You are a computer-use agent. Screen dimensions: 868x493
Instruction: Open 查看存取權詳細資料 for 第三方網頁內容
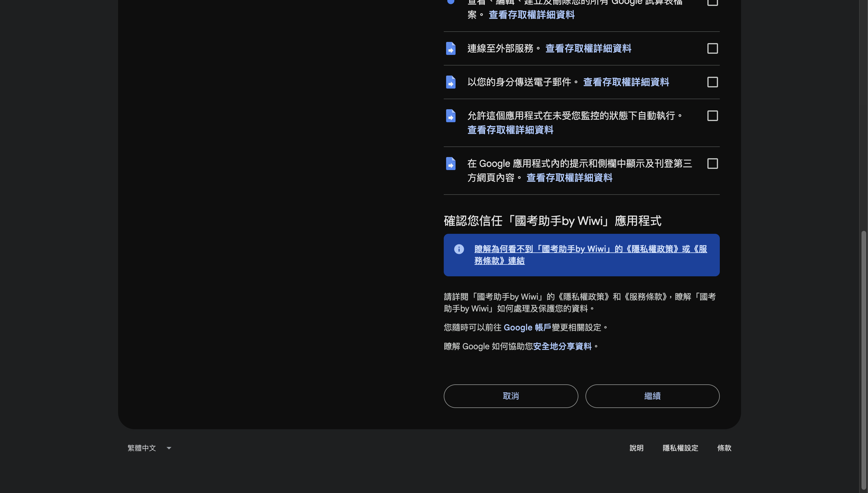[x=570, y=178]
